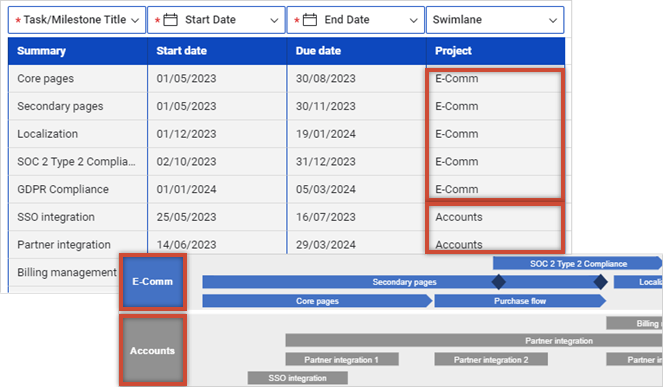Viewport: 663px width, 387px height.
Task: Click the calendar icon beside Start Date
Action: coord(170,20)
